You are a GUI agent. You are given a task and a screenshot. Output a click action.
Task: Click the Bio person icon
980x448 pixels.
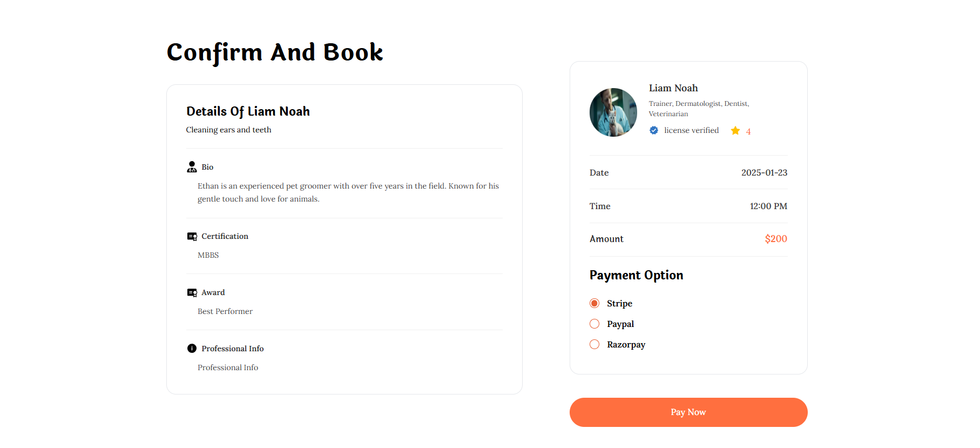(192, 167)
